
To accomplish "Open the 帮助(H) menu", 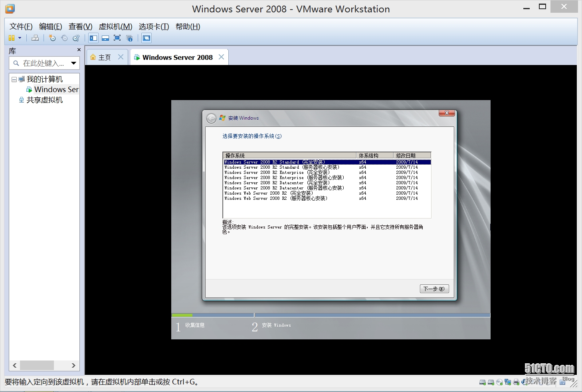I will pyautogui.click(x=188, y=27).
